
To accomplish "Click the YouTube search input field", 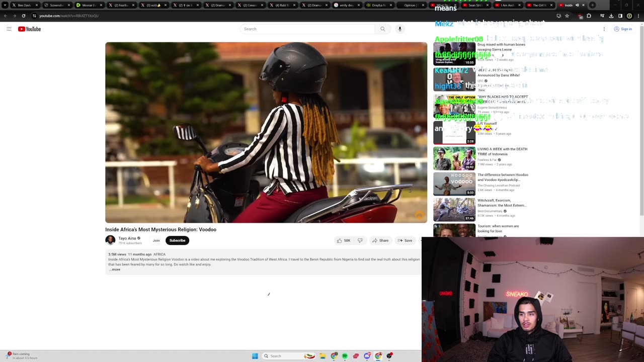I will [308, 29].
